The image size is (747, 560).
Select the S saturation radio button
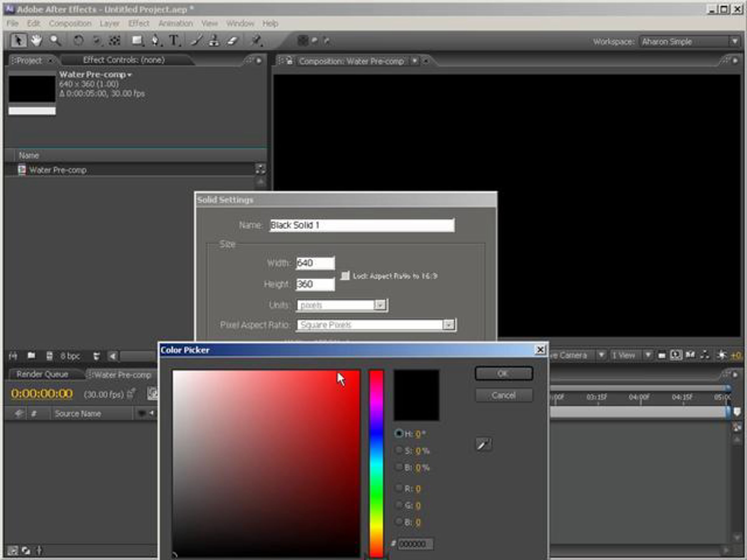[399, 450]
